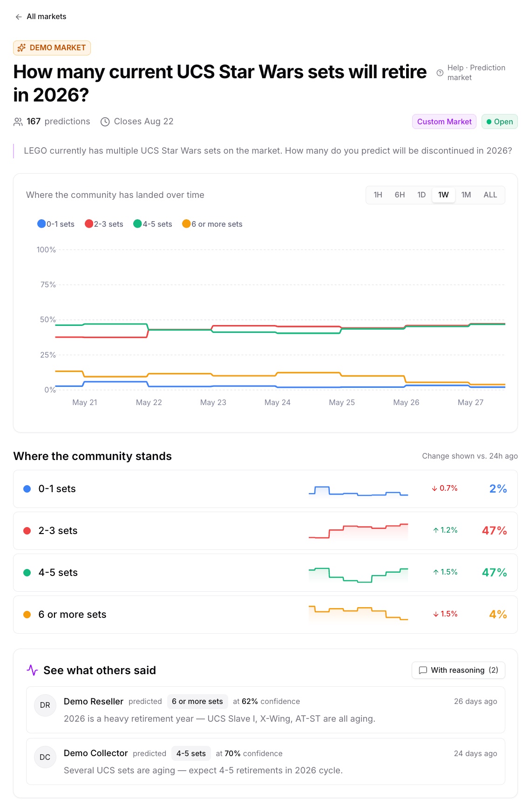Screen dimensions: 530x812
Task: Click the 2% value for 0-1 sets
Action: coord(498,489)
